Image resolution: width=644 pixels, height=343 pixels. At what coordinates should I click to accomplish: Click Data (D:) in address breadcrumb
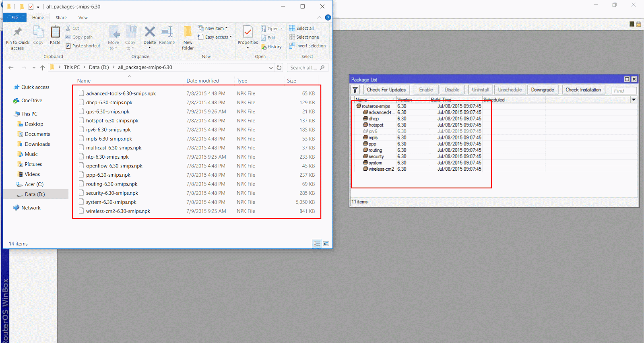pos(99,68)
